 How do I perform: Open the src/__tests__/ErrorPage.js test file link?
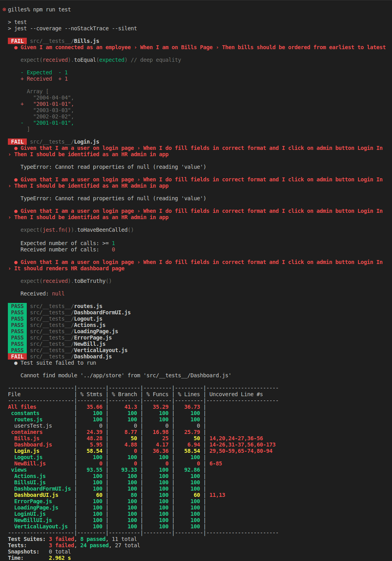point(71,338)
